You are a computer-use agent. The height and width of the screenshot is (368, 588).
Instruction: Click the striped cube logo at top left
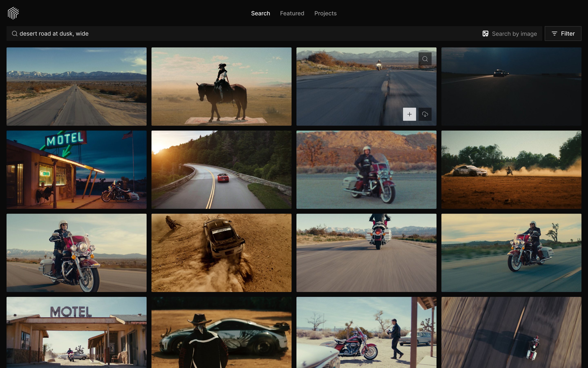13,13
